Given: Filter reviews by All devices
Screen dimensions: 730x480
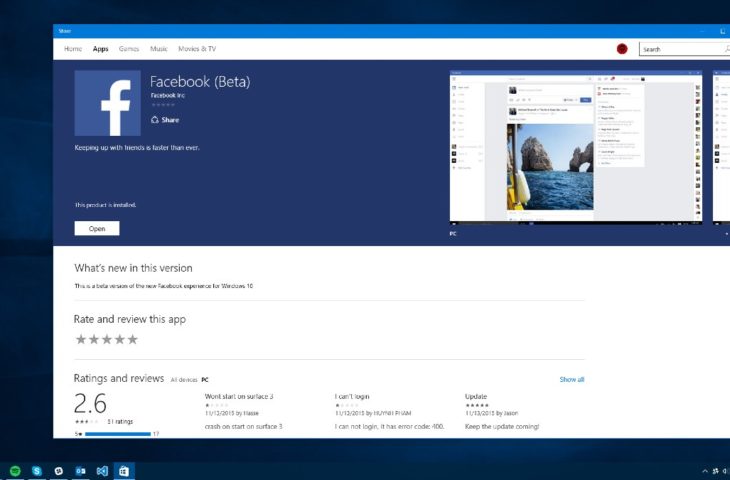Looking at the screenshot, I should coord(184,380).
